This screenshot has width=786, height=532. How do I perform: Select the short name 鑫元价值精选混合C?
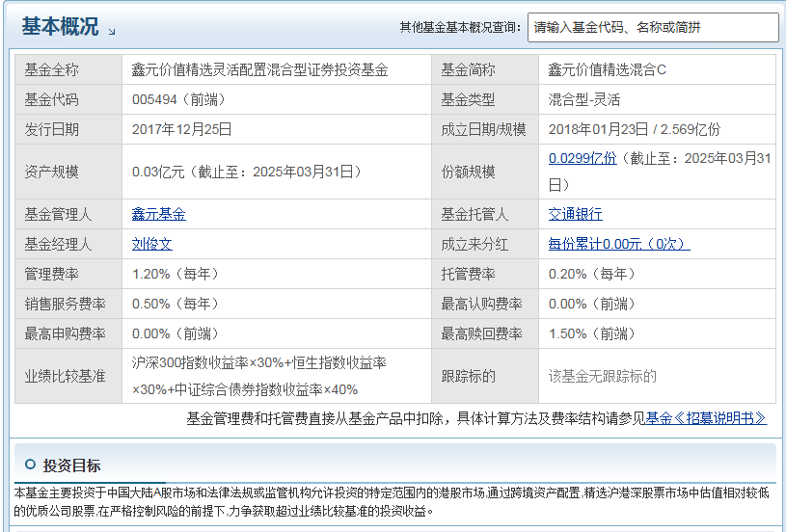coord(607,69)
